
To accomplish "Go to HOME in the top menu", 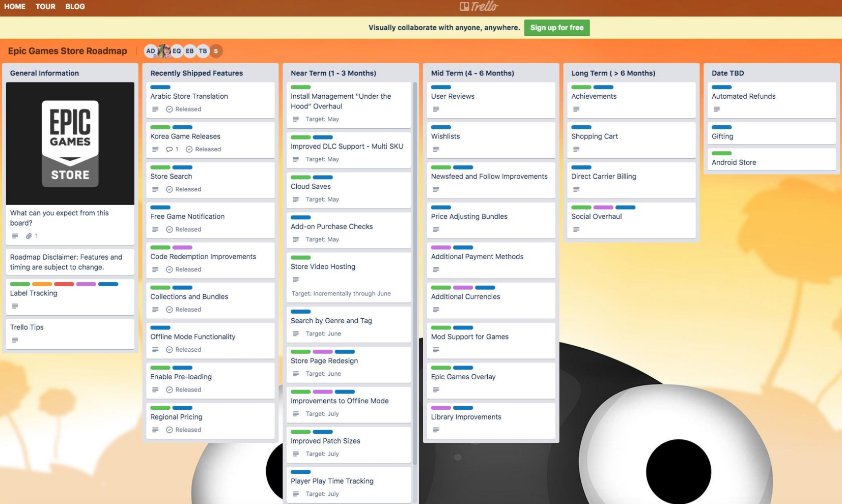I will (15, 7).
